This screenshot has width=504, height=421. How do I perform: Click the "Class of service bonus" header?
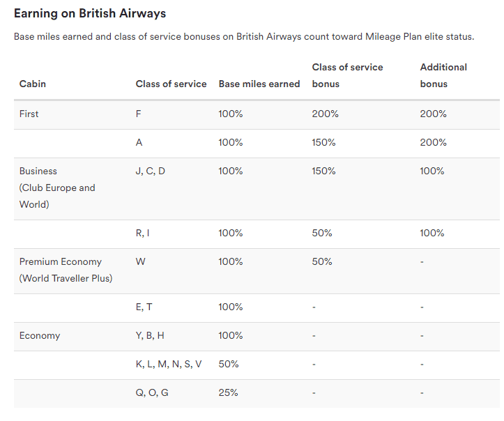click(347, 75)
